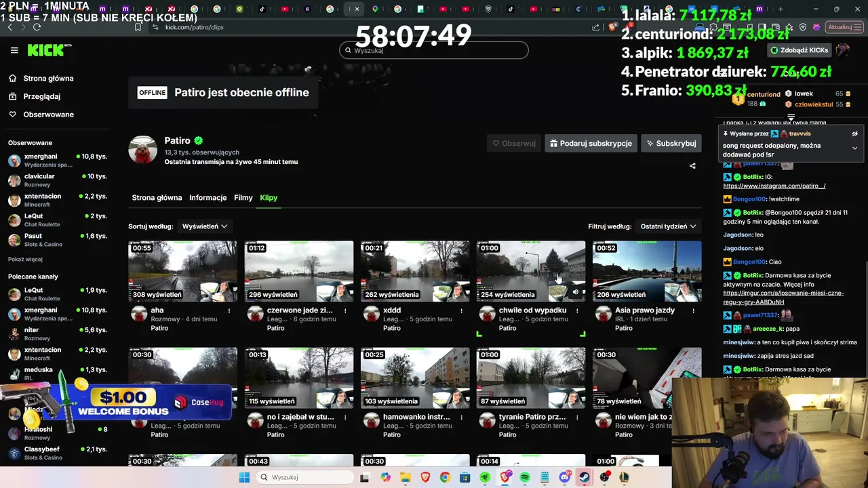Open File Explorer from taskbar
This screenshot has width=868, height=488.
[406, 477]
